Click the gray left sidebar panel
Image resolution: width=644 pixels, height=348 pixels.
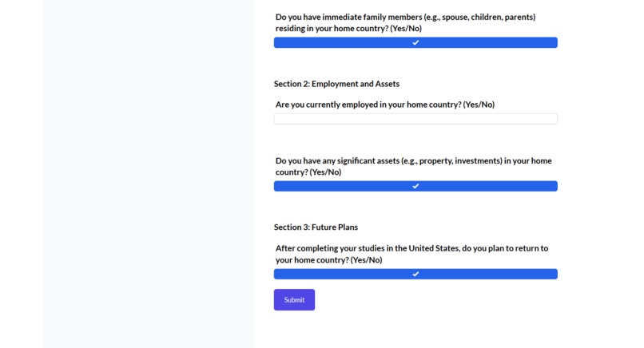click(x=148, y=176)
